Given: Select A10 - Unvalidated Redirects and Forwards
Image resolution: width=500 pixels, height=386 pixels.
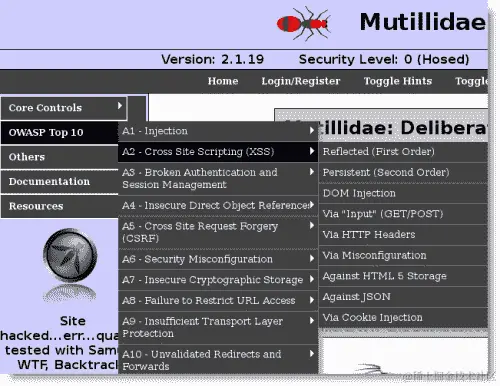Looking at the screenshot, I should [x=218, y=360].
